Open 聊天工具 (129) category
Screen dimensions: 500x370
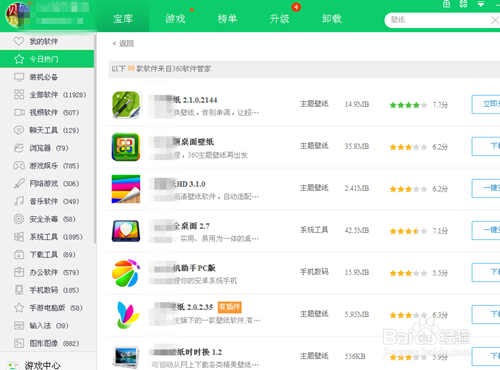pos(47,130)
